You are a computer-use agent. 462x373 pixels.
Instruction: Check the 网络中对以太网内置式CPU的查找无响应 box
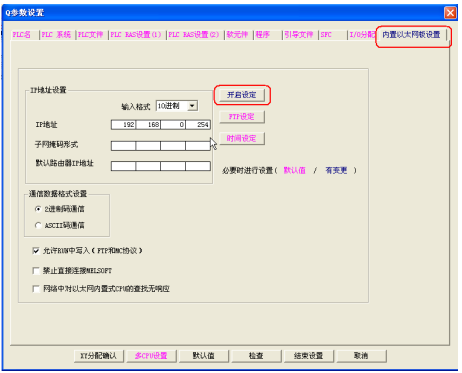point(36,289)
